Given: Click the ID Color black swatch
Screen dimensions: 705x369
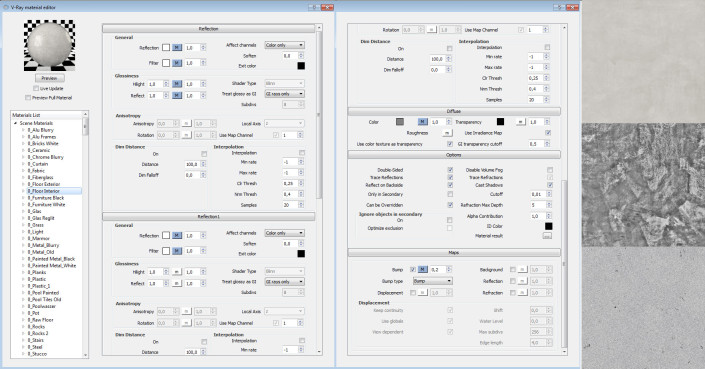Looking at the screenshot, I should [549, 226].
